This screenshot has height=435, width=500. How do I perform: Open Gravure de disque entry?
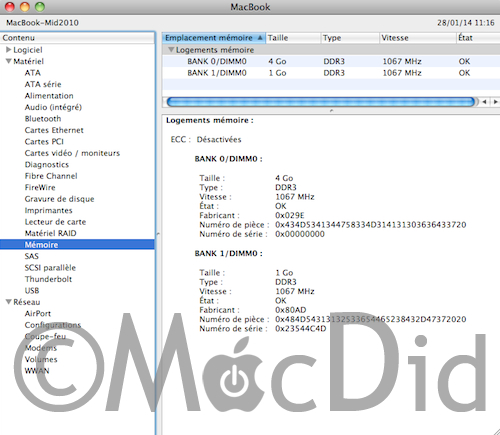59,199
